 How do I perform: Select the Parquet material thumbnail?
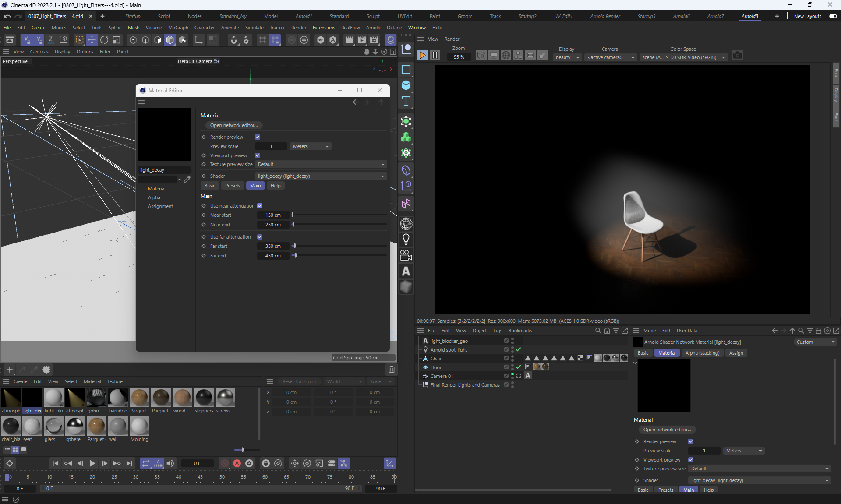click(x=139, y=398)
